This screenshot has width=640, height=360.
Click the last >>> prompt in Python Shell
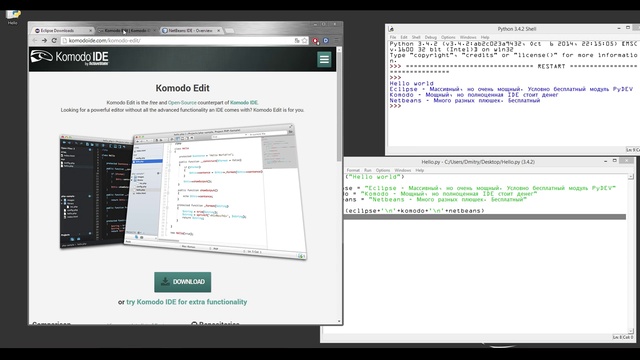[x=395, y=106]
